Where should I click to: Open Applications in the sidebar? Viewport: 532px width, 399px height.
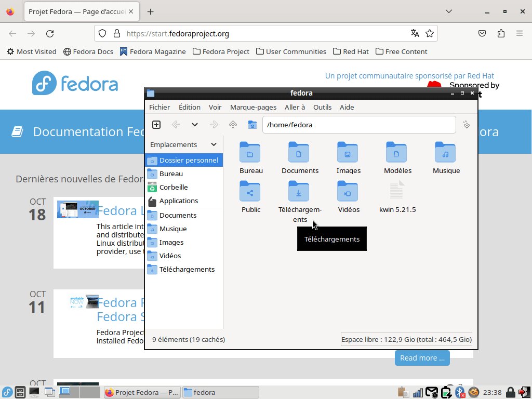[184, 201]
